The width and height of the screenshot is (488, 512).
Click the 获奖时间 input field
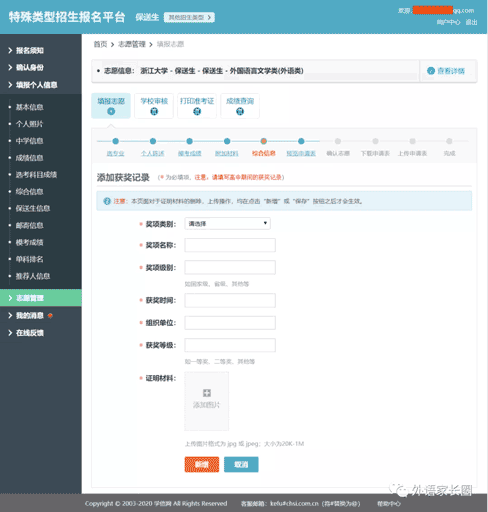tap(230, 300)
